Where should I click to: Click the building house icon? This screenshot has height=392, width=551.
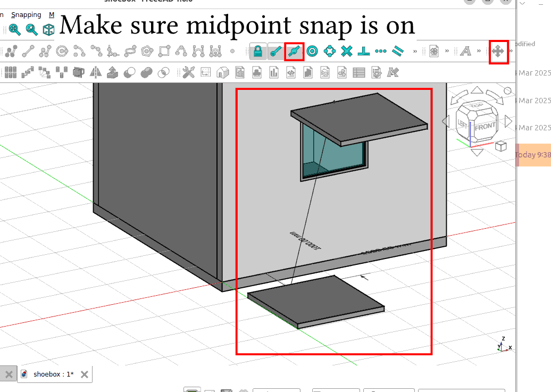pos(223,72)
